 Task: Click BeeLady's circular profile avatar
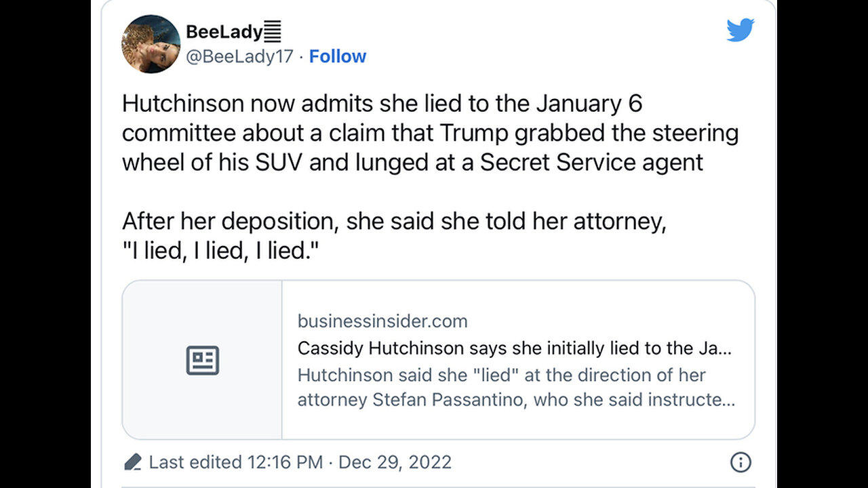151,42
